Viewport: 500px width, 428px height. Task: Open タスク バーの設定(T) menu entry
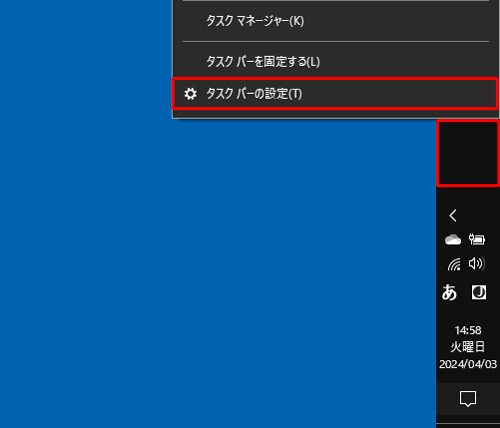tap(335, 94)
